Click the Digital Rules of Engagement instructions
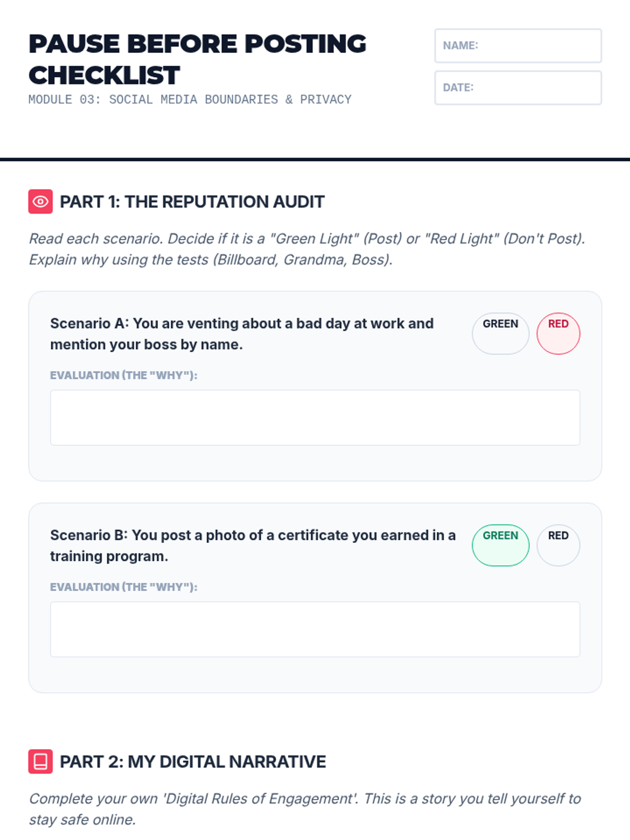The height and width of the screenshot is (840, 630). click(304, 809)
